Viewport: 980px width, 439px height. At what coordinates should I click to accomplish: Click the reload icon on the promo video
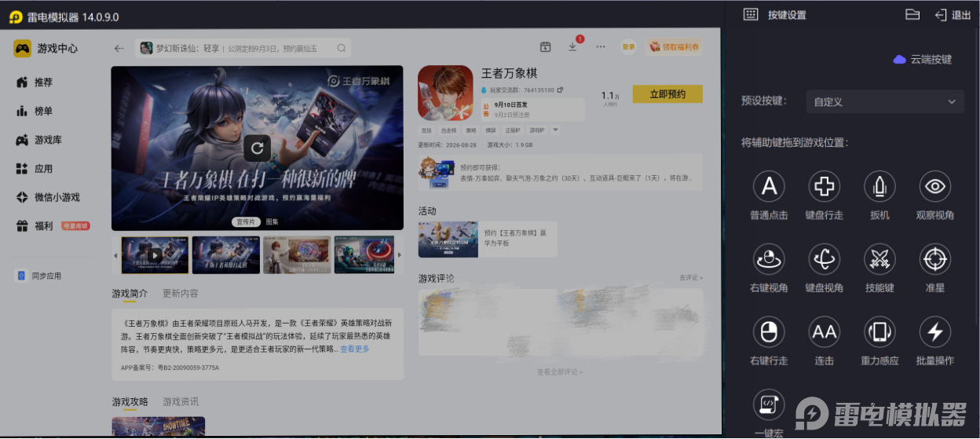[x=257, y=148]
